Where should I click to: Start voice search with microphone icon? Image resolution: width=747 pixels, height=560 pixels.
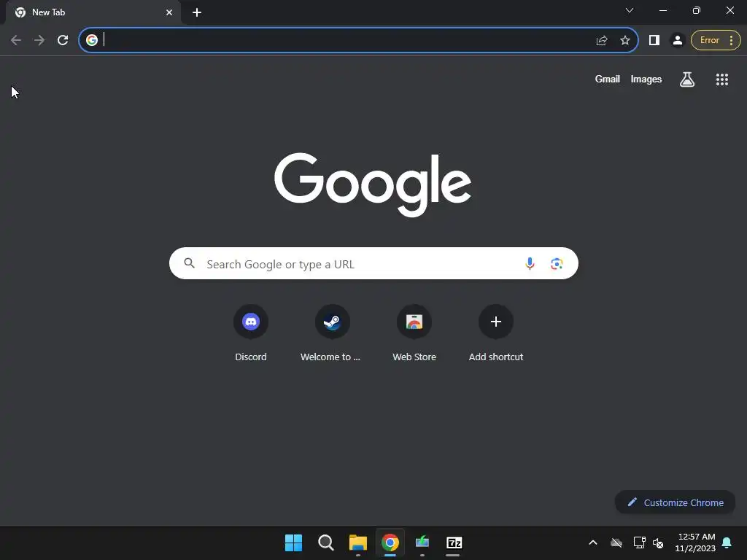pos(530,263)
